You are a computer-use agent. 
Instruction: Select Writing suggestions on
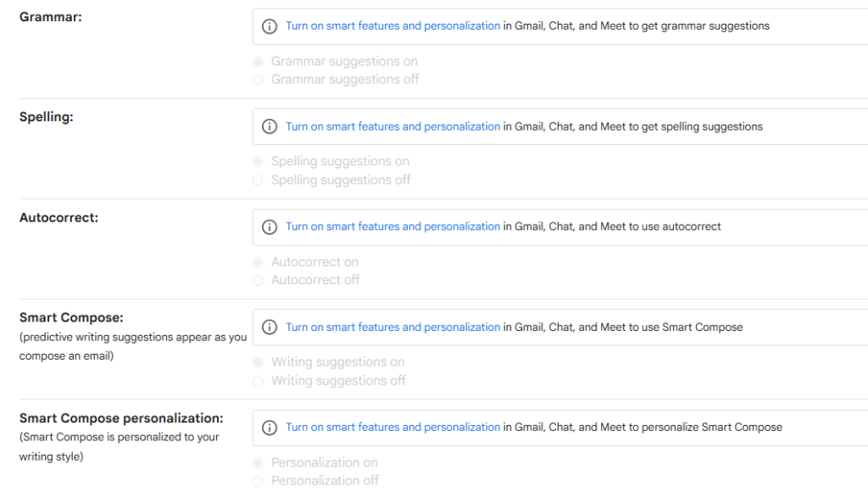(x=258, y=362)
